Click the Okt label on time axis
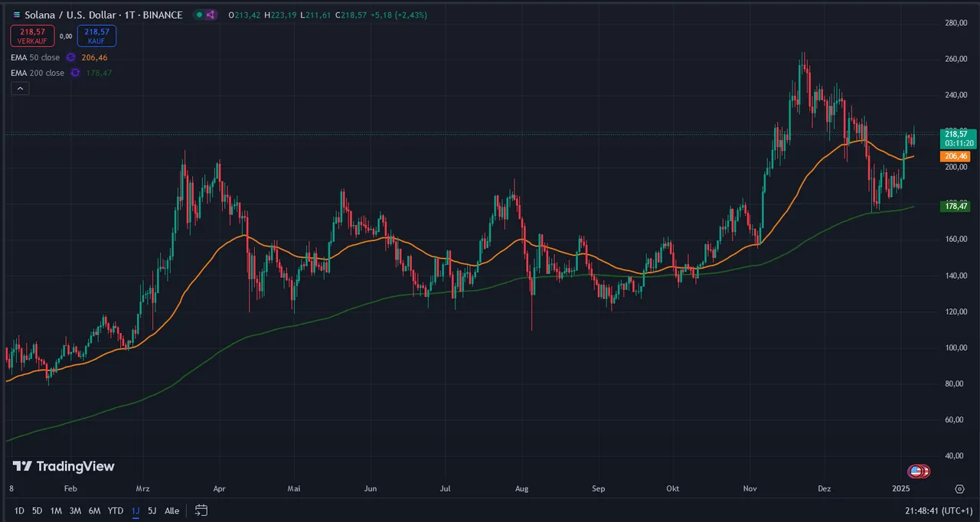The height and width of the screenshot is (522, 980). coord(673,488)
